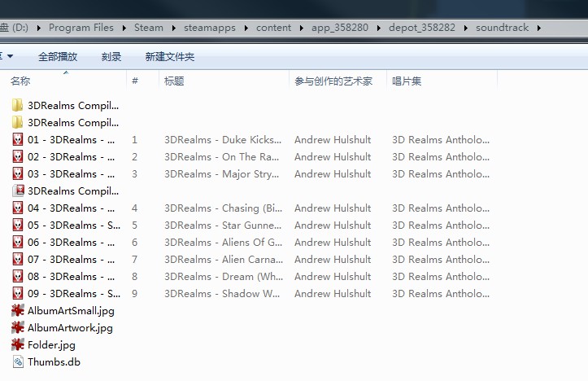Sort by # track number column header
The height and width of the screenshot is (381, 588).
coord(135,81)
